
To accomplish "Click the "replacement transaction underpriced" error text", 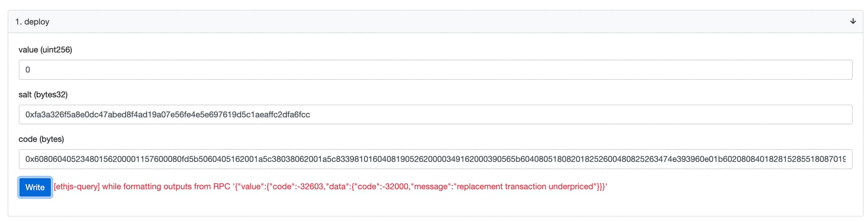I will 524,186.
